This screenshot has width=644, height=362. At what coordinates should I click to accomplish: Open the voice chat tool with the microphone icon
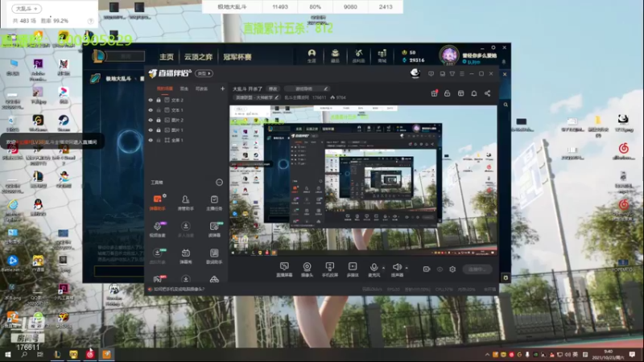[158, 229]
